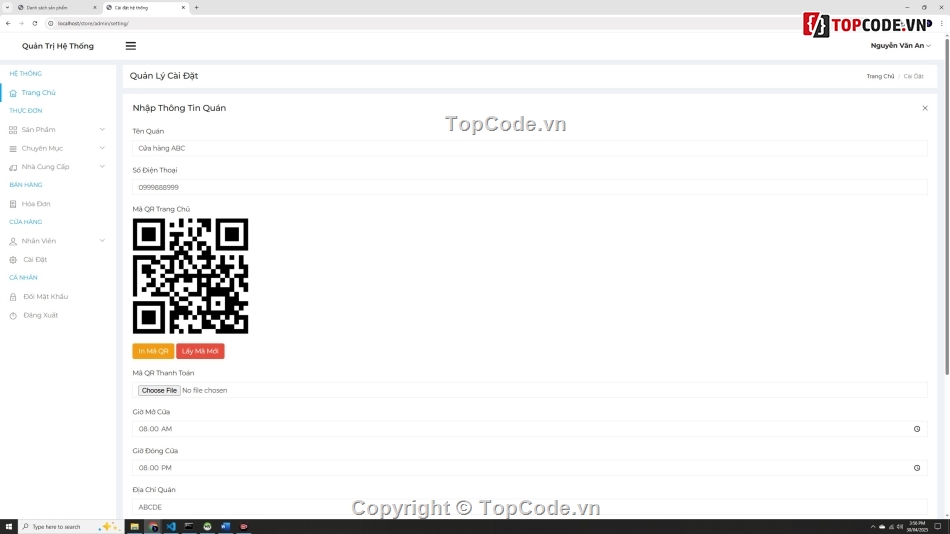Click the Tên Quán input field

coord(530,148)
